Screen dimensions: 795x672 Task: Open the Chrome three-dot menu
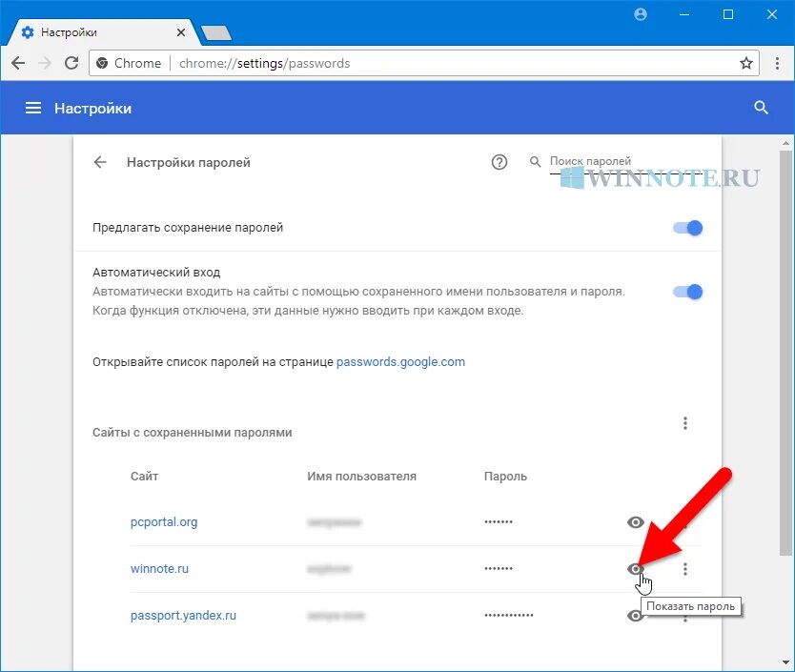pyautogui.click(x=777, y=63)
